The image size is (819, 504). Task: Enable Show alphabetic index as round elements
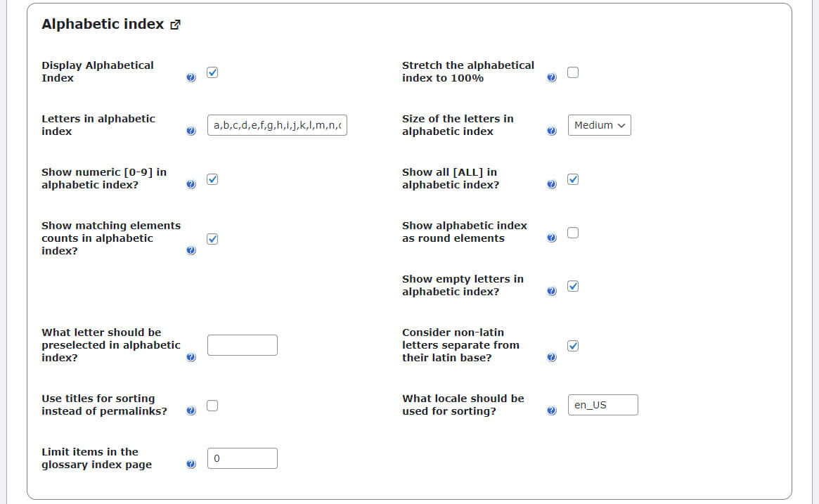573,233
